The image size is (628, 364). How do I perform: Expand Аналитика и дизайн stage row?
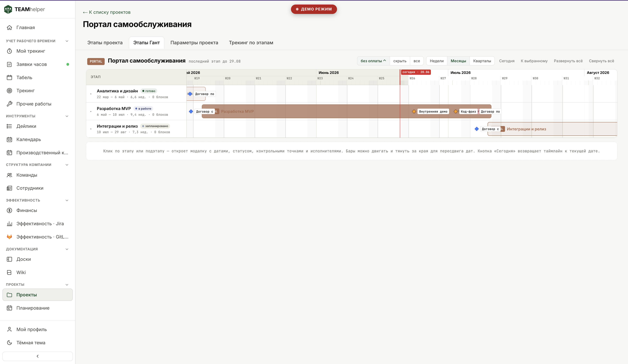coord(91,94)
